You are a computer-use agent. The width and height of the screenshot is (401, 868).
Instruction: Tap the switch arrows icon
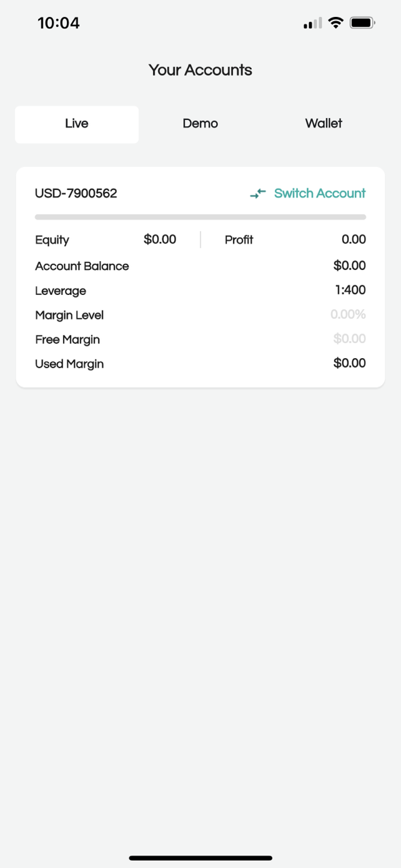(x=257, y=194)
